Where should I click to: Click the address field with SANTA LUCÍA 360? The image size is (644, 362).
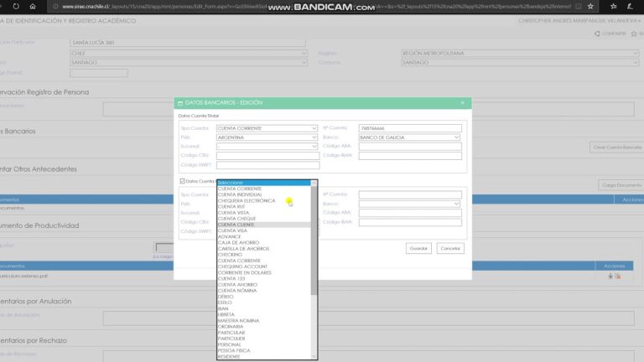pyautogui.click(x=188, y=43)
